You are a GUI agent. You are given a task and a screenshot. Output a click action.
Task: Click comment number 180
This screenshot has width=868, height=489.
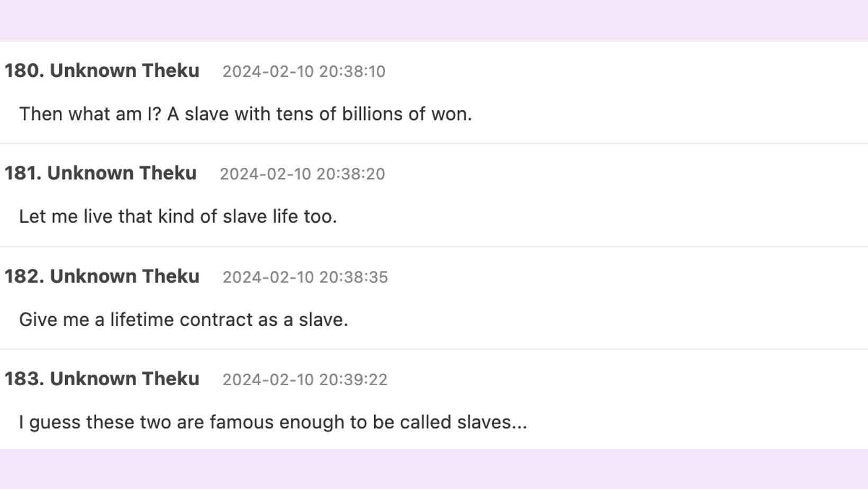pos(24,70)
